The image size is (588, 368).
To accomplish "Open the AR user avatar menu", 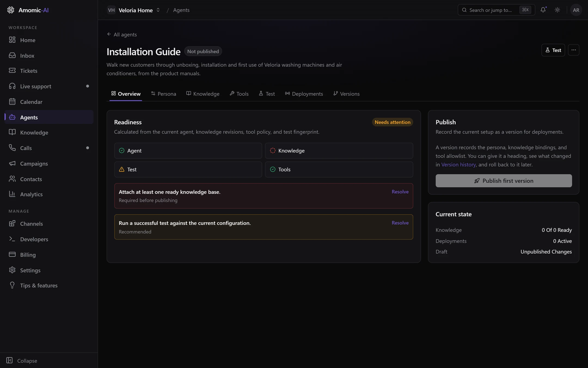I will coord(576,10).
